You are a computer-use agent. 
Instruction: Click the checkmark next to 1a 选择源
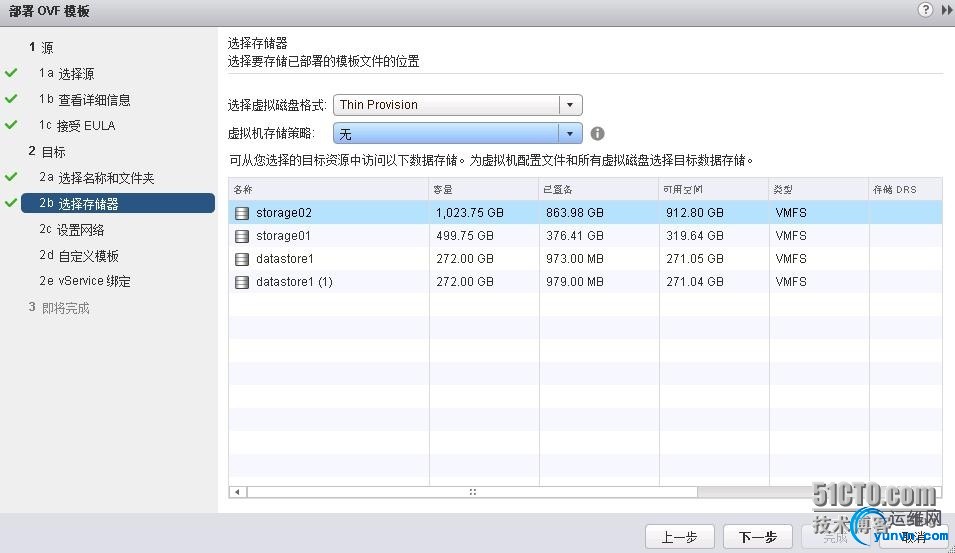[11, 73]
